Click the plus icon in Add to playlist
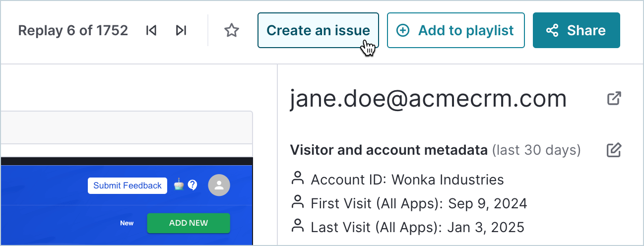Viewport: 644px width, 246px height. point(403,31)
